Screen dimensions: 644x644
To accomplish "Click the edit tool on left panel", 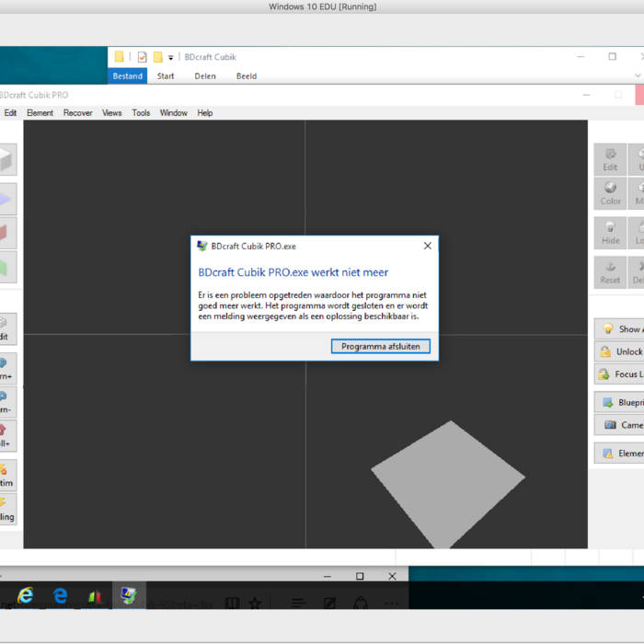I will click(7, 329).
